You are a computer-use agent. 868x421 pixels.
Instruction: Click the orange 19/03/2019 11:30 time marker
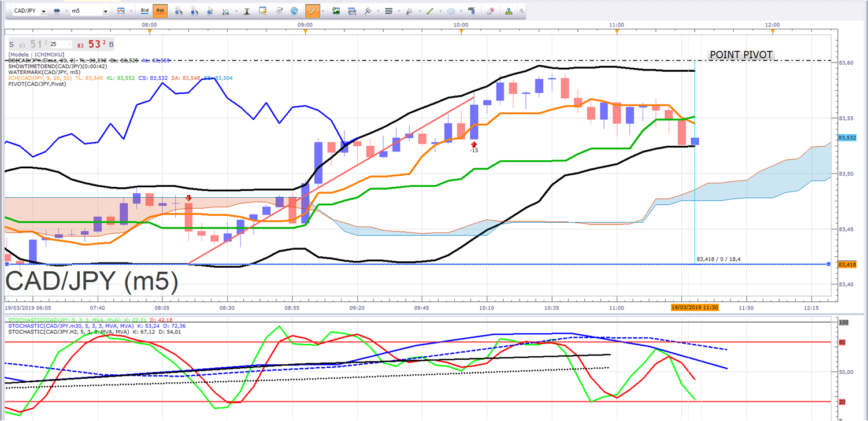(695, 308)
